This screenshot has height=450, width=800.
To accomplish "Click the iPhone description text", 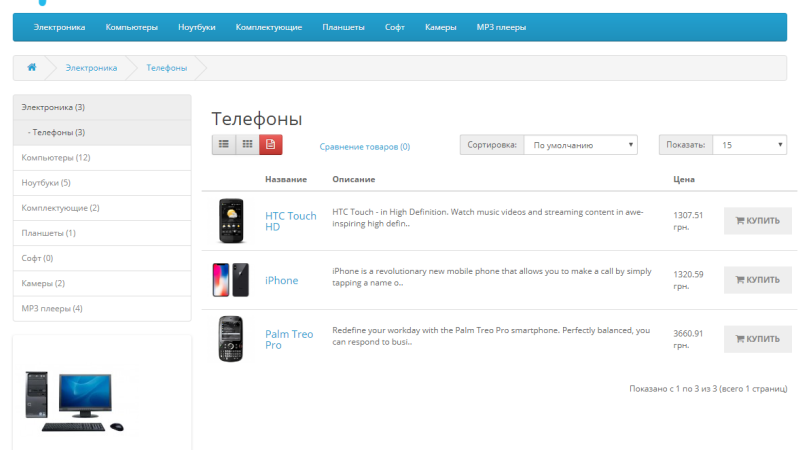I will pos(492,277).
